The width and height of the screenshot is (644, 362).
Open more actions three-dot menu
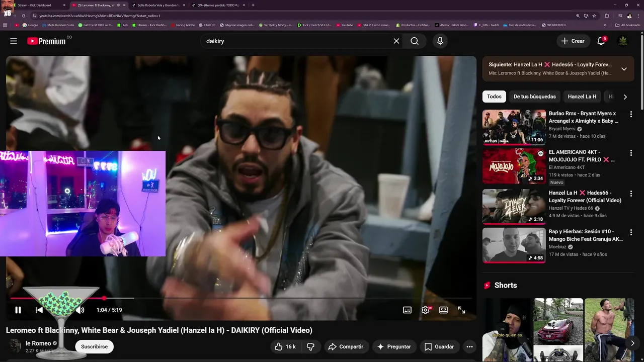tap(469, 347)
